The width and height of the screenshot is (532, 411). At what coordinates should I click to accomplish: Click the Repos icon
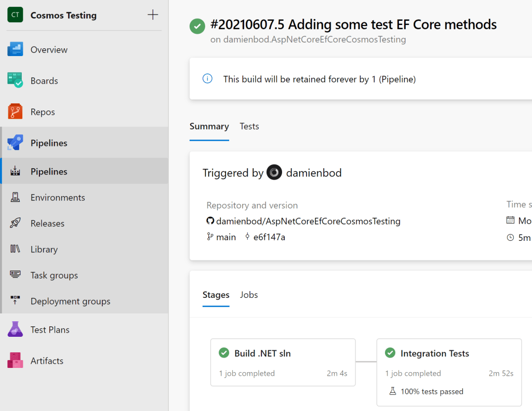[15, 112]
